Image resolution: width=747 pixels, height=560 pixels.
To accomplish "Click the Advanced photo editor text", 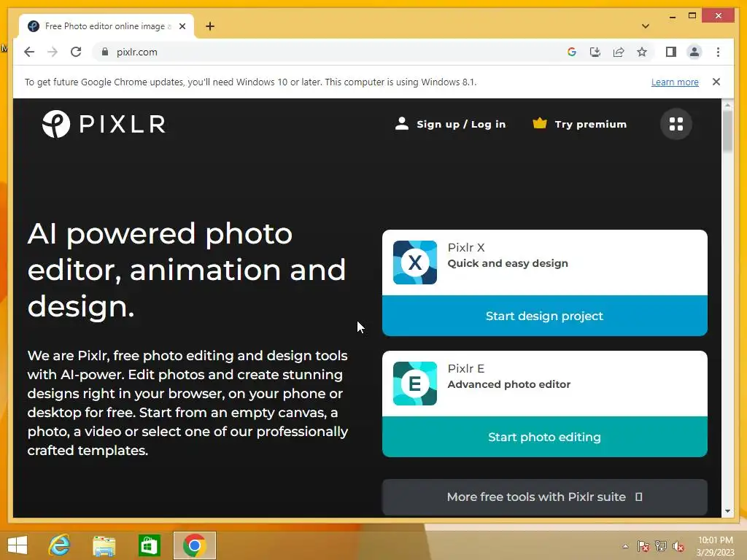I will pos(508,384).
